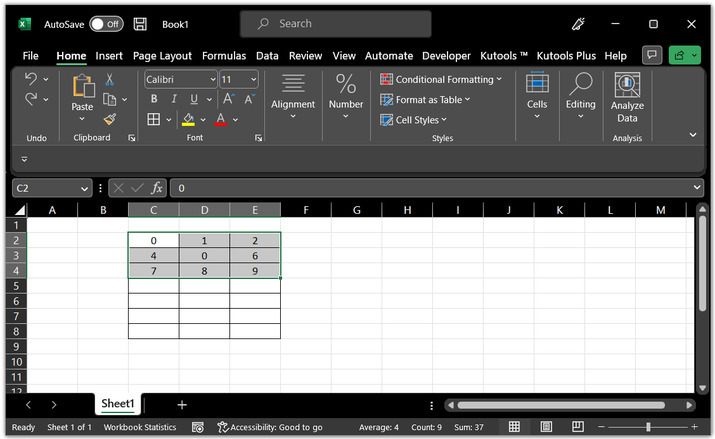
Task: Click Decrease Font Size icon
Action: 249,99
